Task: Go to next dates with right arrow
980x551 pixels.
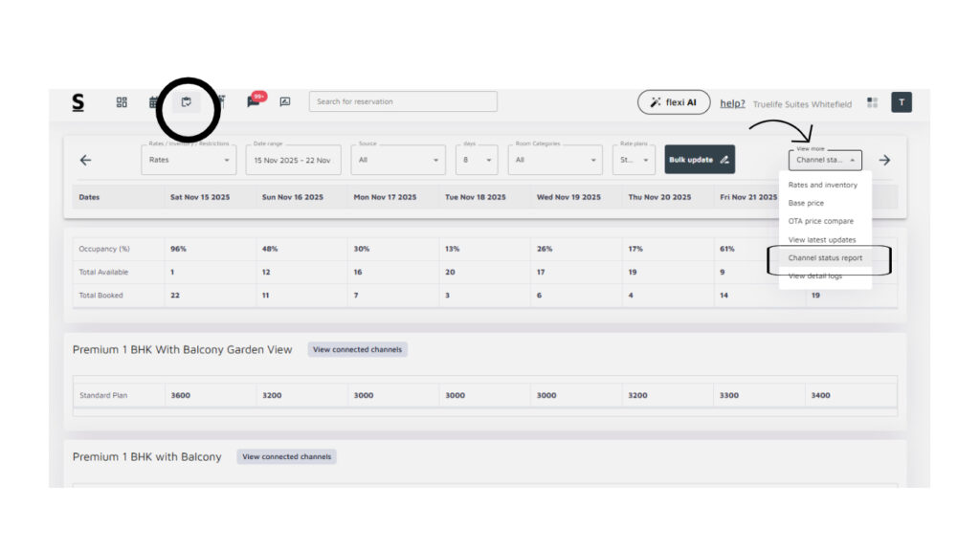Action: coord(884,160)
